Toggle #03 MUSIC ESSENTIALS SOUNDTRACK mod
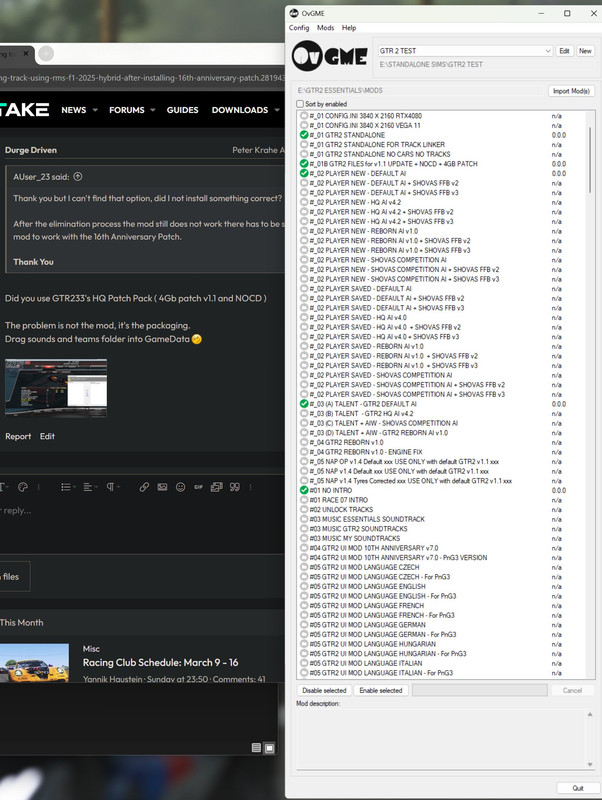602x800 pixels. [304, 519]
